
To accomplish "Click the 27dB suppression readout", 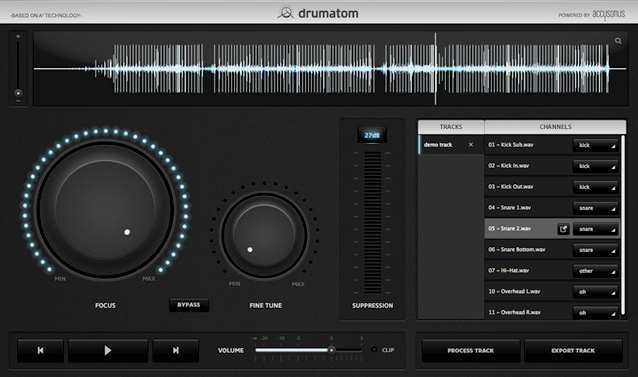I will [372, 135].
